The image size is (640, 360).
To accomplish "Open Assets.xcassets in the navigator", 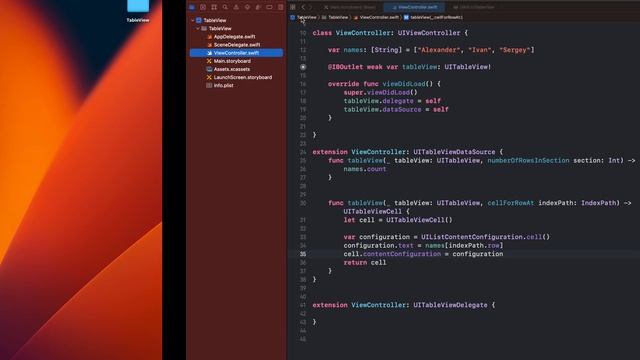I will click(231, 69).
